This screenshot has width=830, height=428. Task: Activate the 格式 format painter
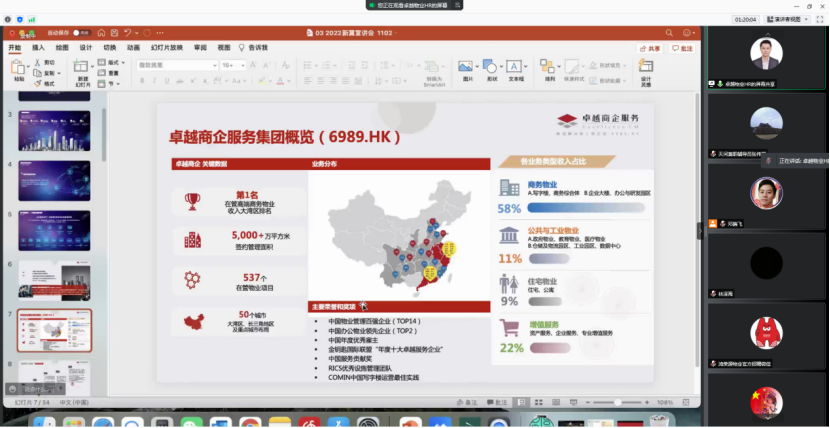44,84
